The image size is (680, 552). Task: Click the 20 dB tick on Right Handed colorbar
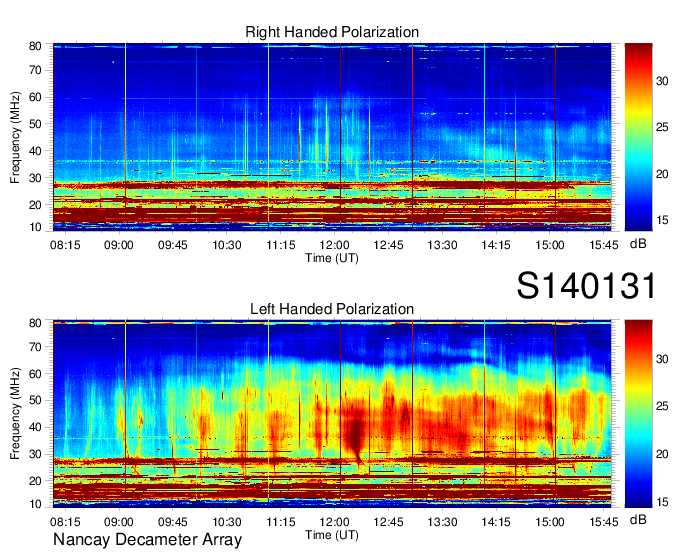(x=662, y=174)
